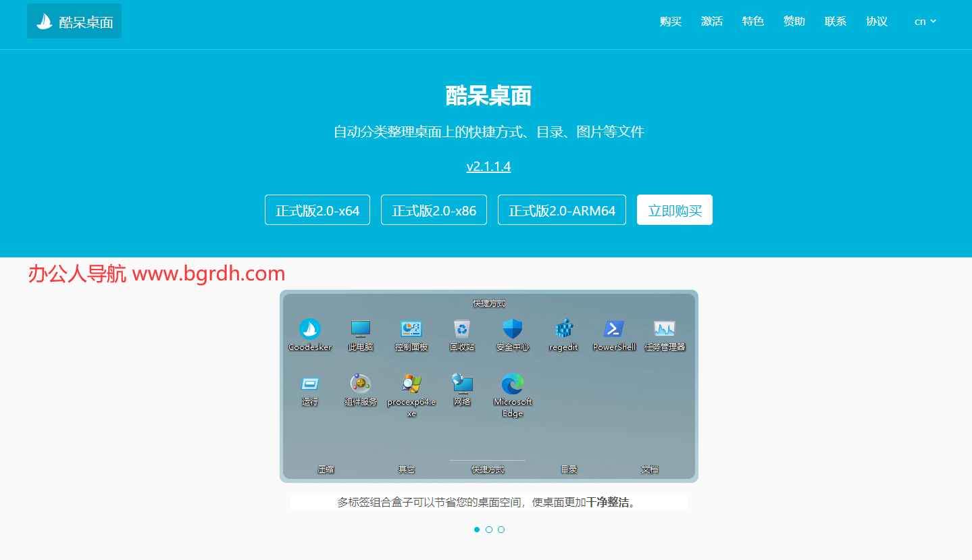The image size is (972, 560).
Task: Click the 控制面板 icon in the preview
Action: point(411,329)
